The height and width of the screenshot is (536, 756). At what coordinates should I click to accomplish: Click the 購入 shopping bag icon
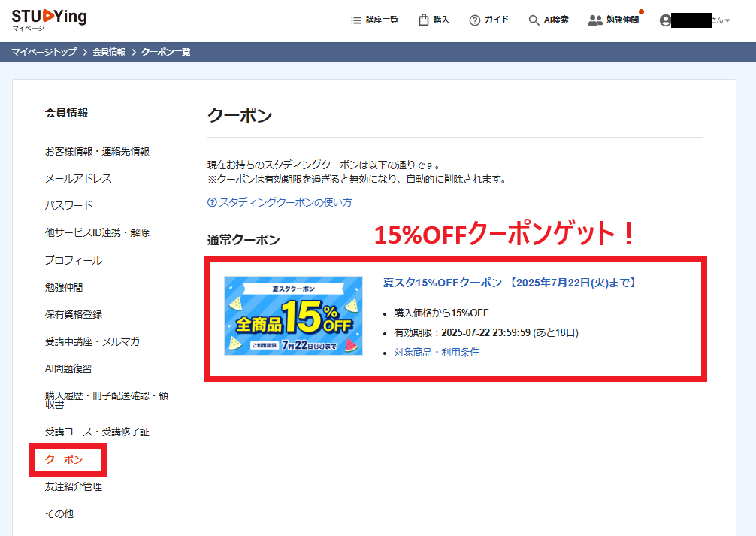423,20
